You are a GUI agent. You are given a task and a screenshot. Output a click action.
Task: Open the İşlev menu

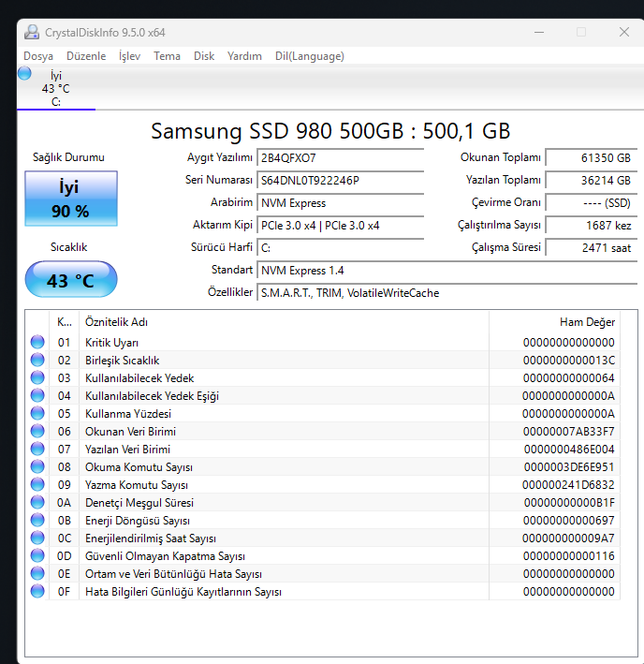click(x=129, y=56)
